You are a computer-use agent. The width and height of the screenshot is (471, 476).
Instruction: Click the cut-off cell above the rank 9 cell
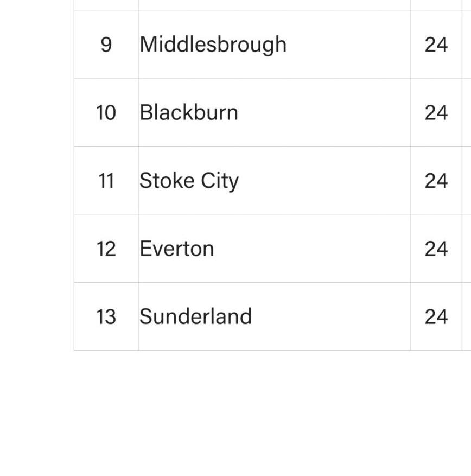point(106,4)
